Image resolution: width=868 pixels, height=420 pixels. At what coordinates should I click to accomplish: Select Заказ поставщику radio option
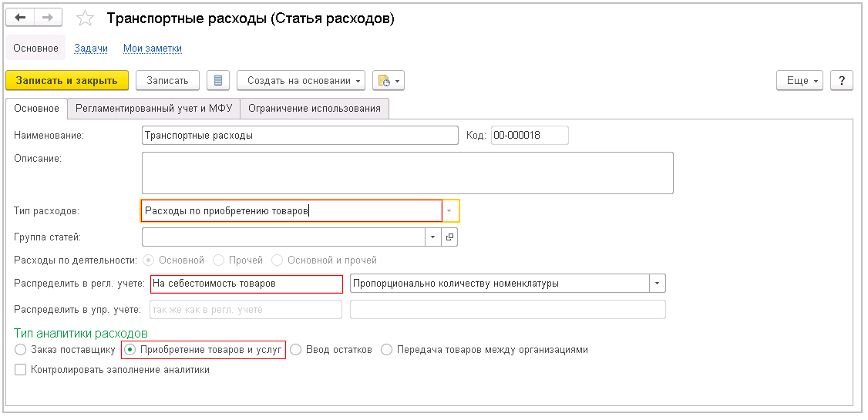(21, 350)
